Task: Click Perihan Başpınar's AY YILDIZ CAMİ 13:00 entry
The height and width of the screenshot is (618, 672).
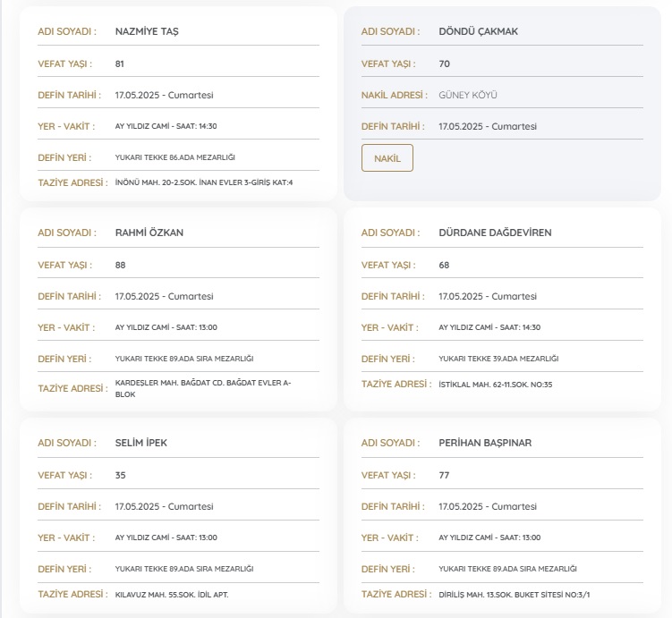Action: point(489,538)
